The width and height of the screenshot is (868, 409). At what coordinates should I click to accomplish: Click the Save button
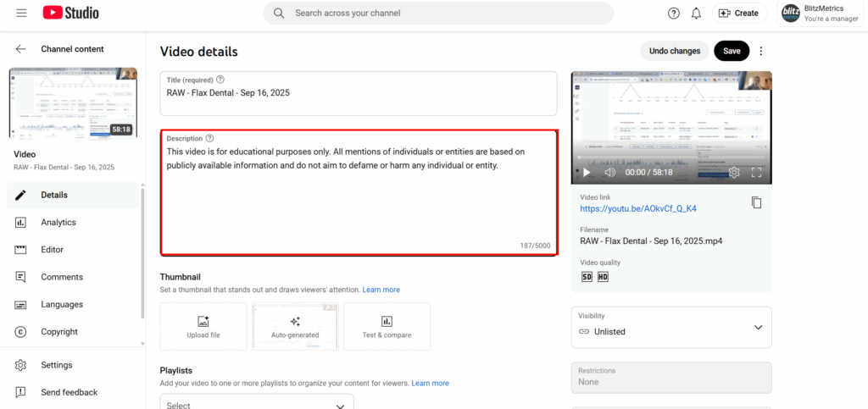click(x=732, y=51)
